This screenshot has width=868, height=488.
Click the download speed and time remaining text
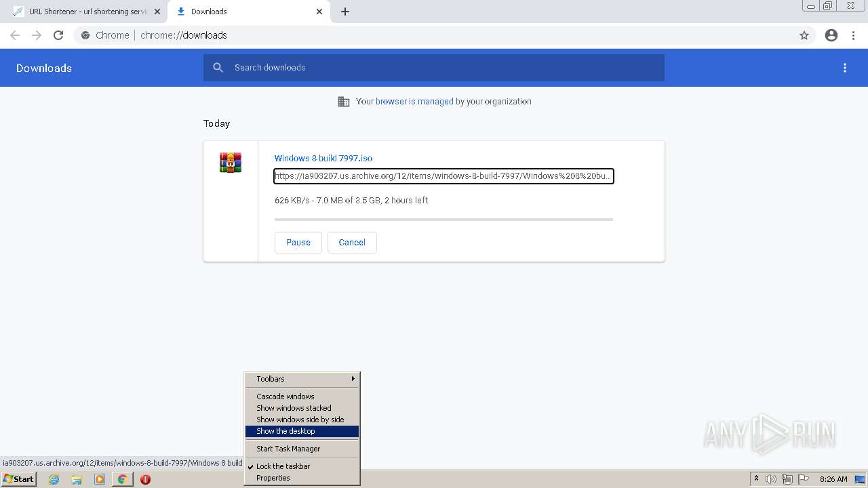click(351, 201)
